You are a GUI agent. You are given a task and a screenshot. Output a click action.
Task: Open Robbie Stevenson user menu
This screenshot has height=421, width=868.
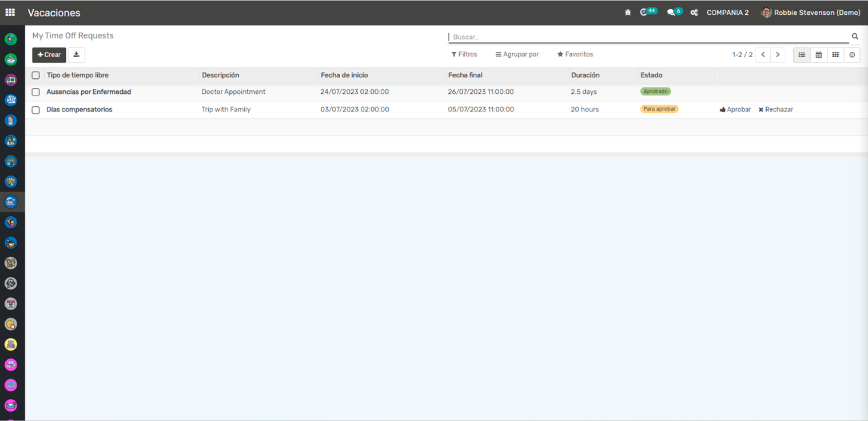click(x=810, y=13)
